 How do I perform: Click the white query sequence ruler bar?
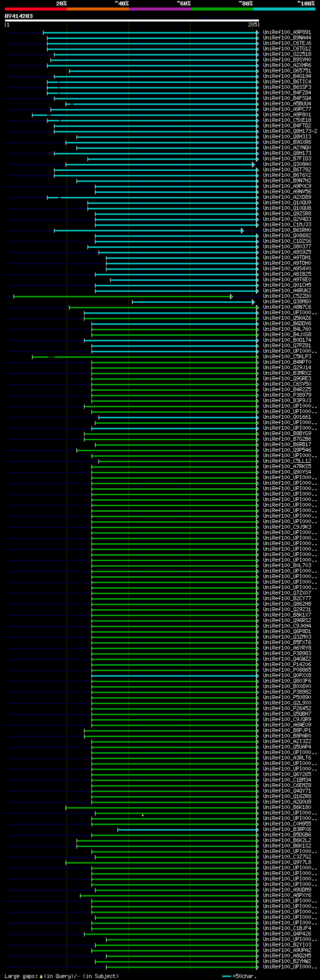tap(132, 20)
